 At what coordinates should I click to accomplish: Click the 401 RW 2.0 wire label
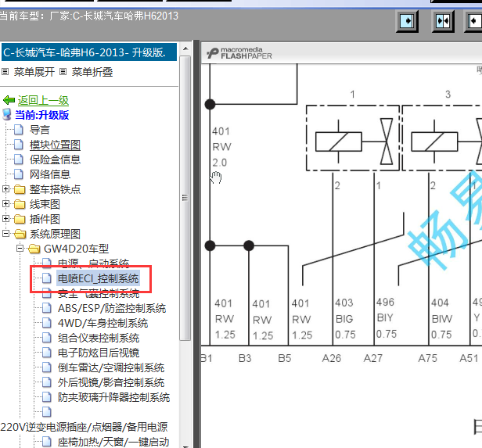221,147
